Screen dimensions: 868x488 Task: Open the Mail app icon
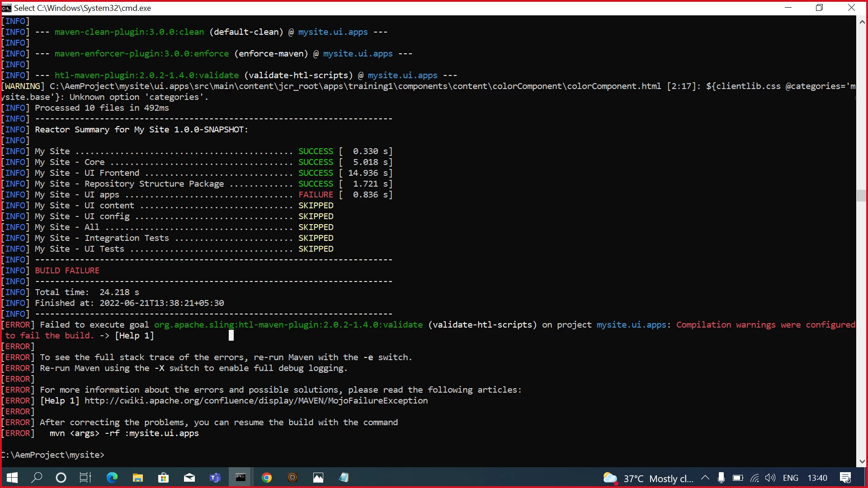pos(189,478)
